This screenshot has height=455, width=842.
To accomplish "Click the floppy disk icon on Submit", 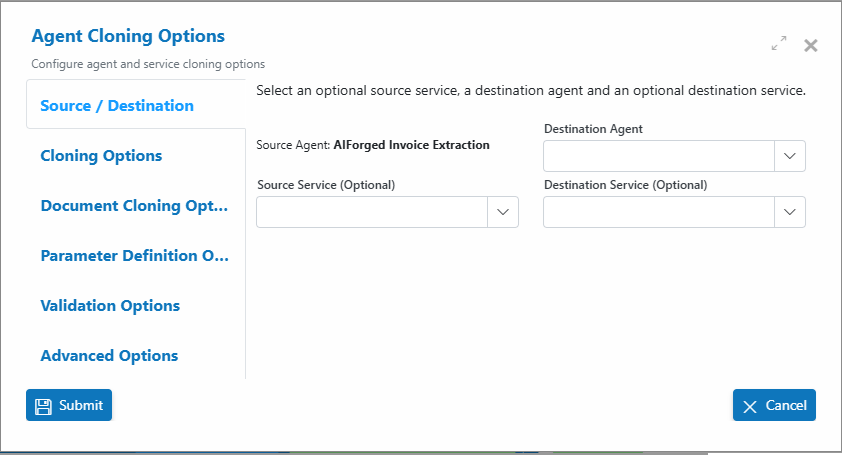I will tap(43, 406).
